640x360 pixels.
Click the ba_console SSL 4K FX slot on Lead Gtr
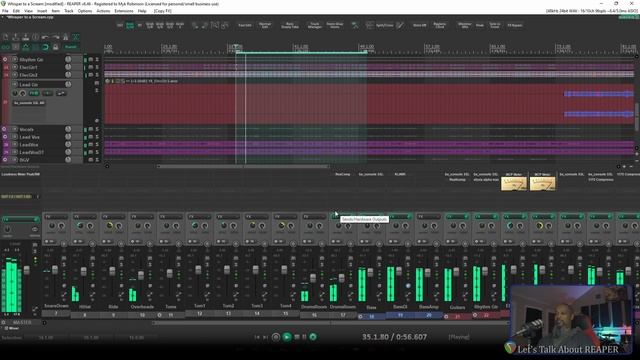(x=29, y=103)
